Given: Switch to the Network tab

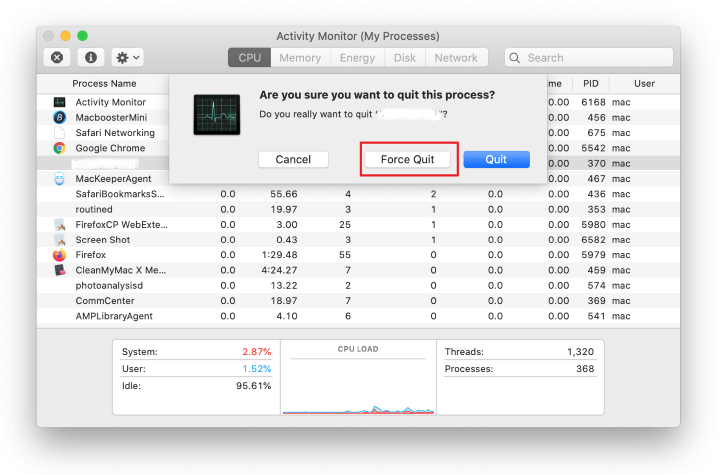Looking at the screenshot, I should (x=456, y=58).
